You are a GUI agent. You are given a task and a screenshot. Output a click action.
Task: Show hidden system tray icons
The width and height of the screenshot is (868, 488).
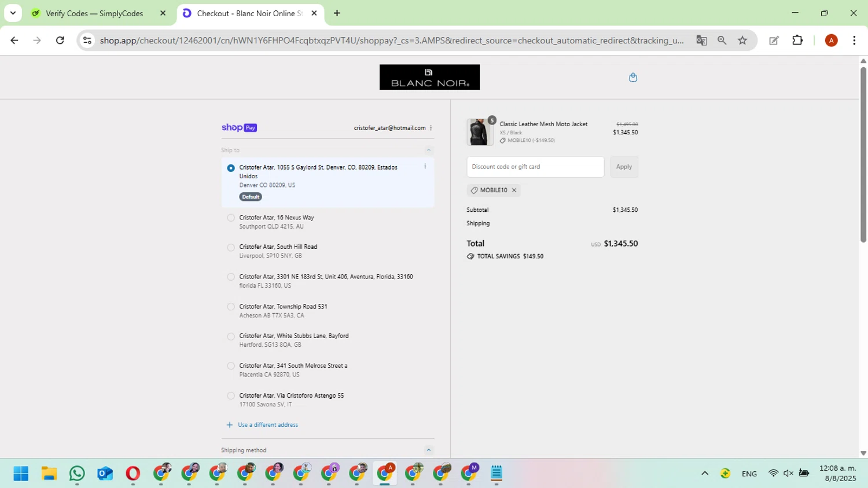[x=705, y=474]
